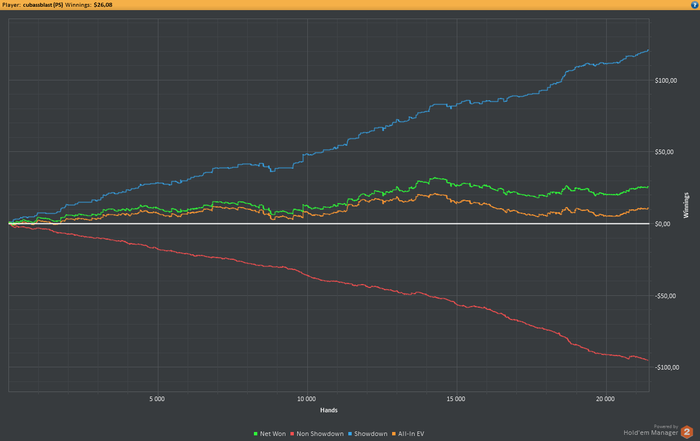Click the vertical Winnings axis title

pos(686,205)
